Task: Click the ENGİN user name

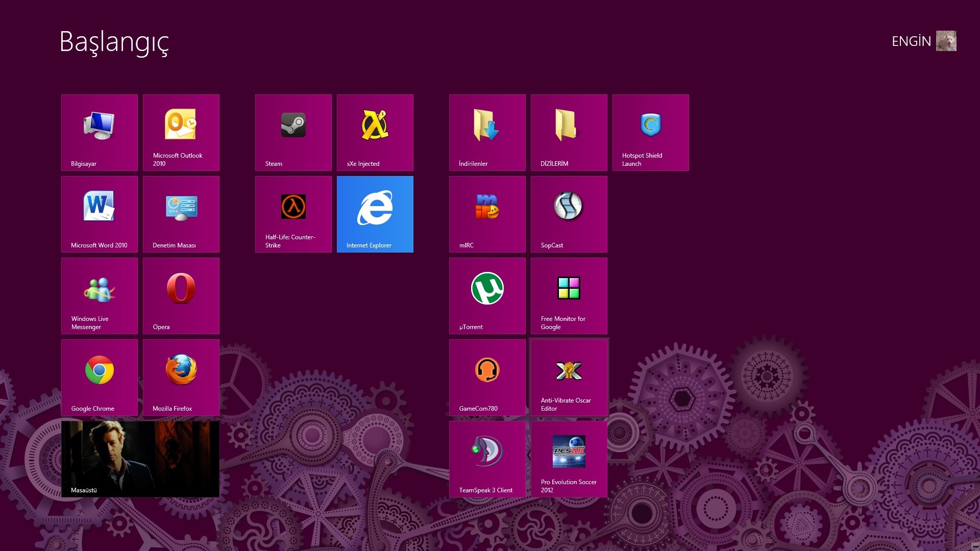Action: (911, 41)
